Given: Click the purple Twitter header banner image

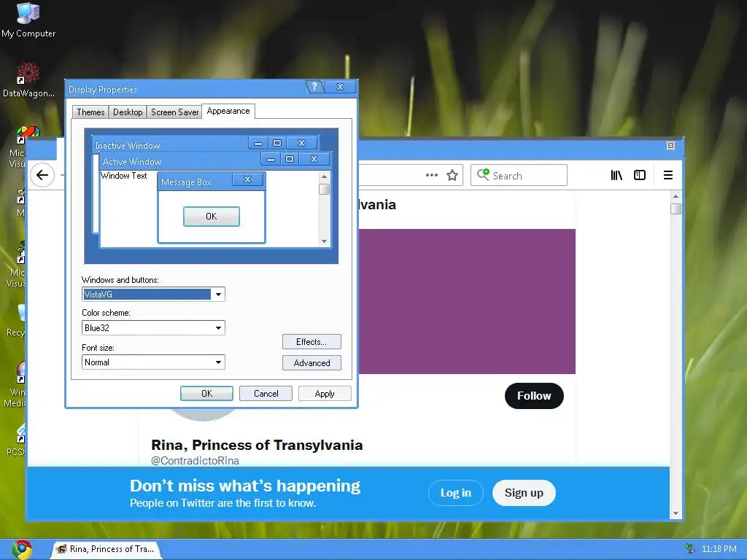Looking at the screenshot, I should pyautogui.click(x=467, y=301).
